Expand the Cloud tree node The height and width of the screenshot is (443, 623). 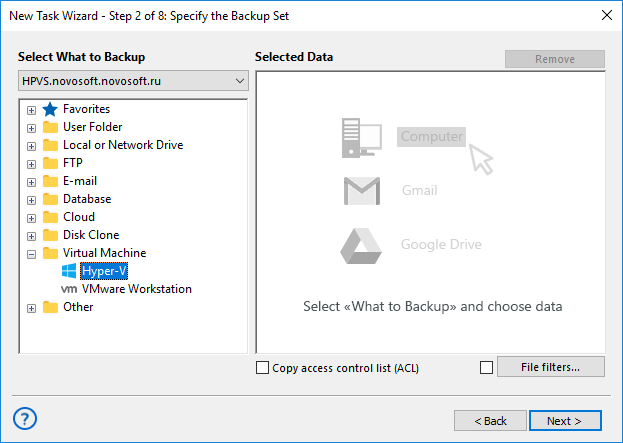click(x=31, y=218)
